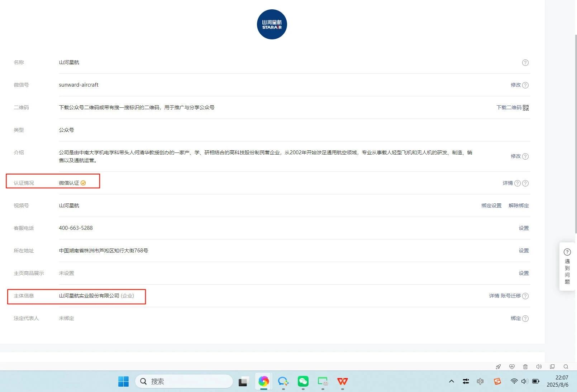Click the page vertical scrollbar

[x=576, y=134]
